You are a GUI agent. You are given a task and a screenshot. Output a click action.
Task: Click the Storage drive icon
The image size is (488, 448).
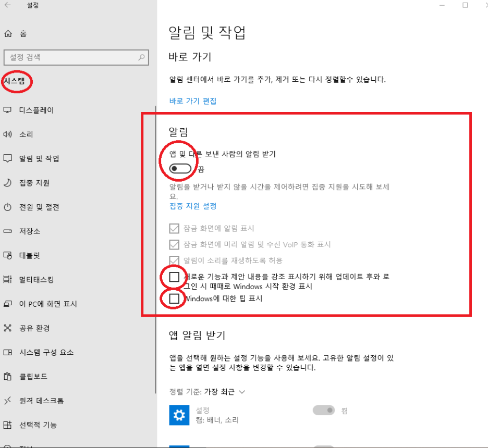pyautogui.click(x=7, y=231)
